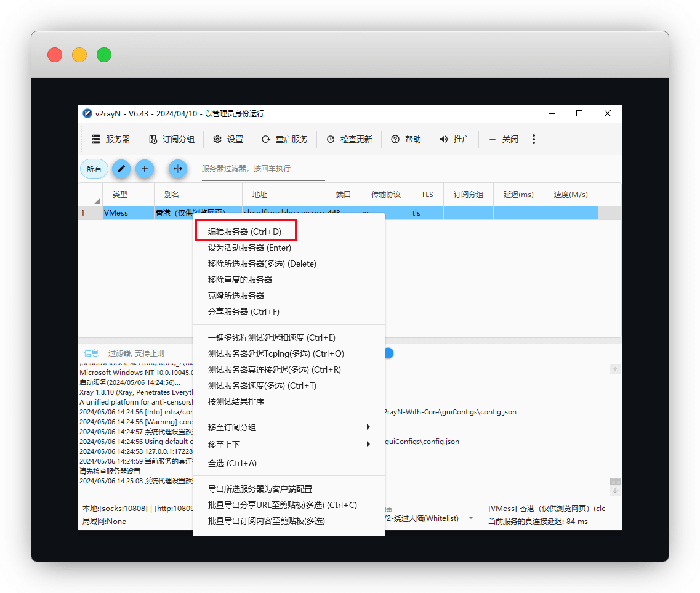This screenshot has width=700, height=593.
Task: Sort by the 端口 column header
Action: point(344,195)
